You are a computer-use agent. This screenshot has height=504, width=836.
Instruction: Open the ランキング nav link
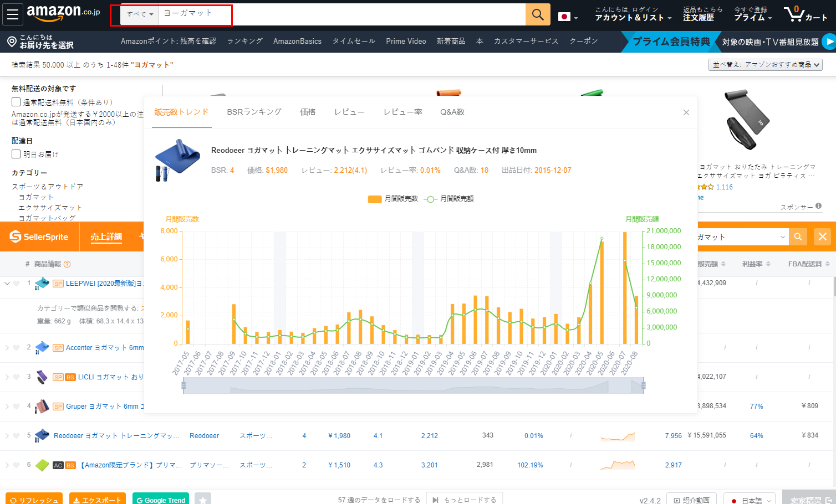click(244, 41)
